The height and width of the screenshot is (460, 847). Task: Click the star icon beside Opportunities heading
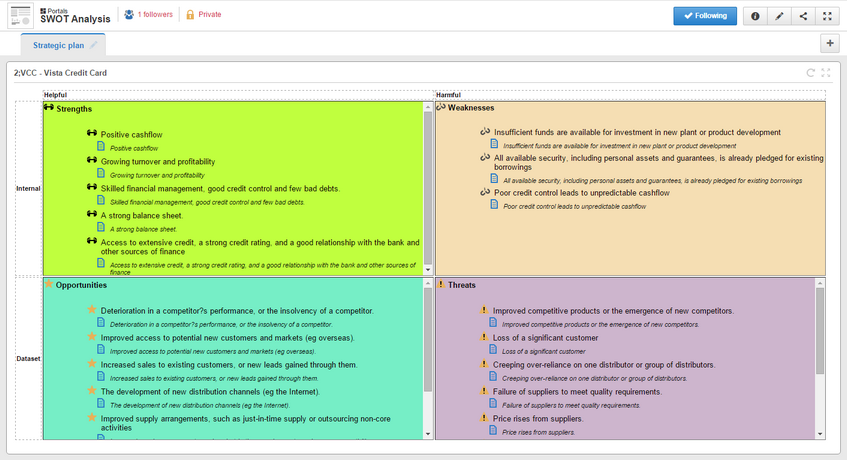click(49, 284)
